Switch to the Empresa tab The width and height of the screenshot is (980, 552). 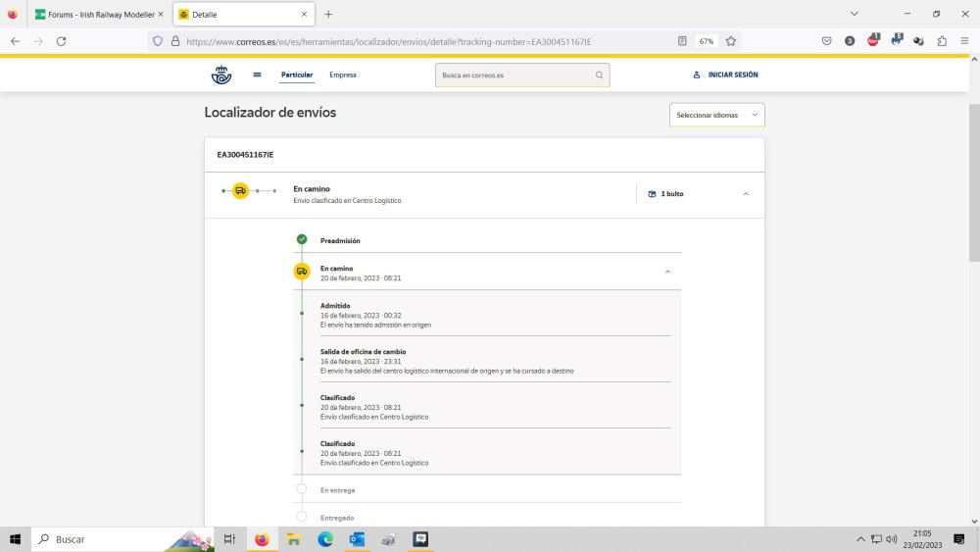pyautogui.click(x=343, y=75)
